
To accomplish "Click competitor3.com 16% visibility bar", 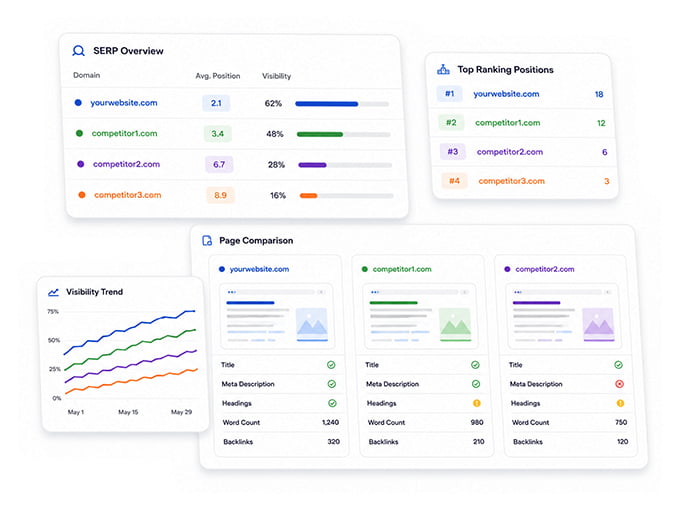I will coord(347,196).
